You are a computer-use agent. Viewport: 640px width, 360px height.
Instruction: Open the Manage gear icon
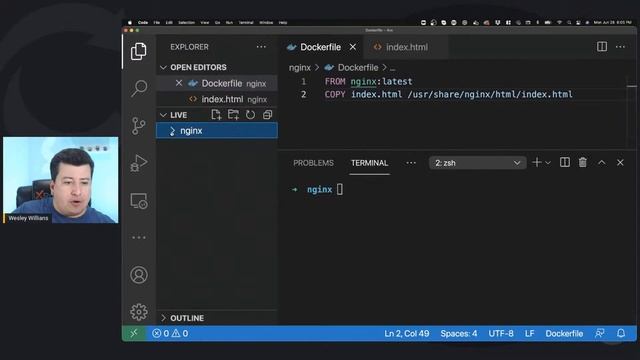pos(139,312)
